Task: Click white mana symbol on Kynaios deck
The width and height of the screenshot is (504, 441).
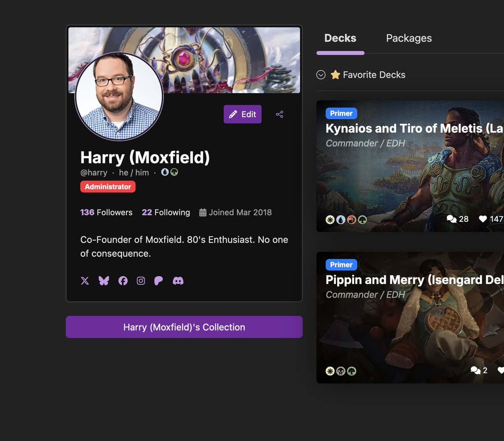Action: click(330, 219)
